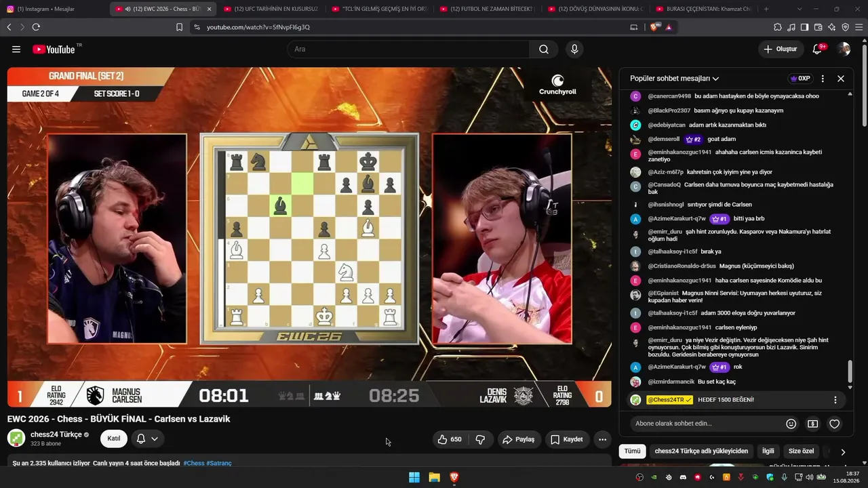Open Brave Wallet icon
Image resolution: width=868 pixels, height=488 pixels.
pyautogui.click(x=818, y=27)
